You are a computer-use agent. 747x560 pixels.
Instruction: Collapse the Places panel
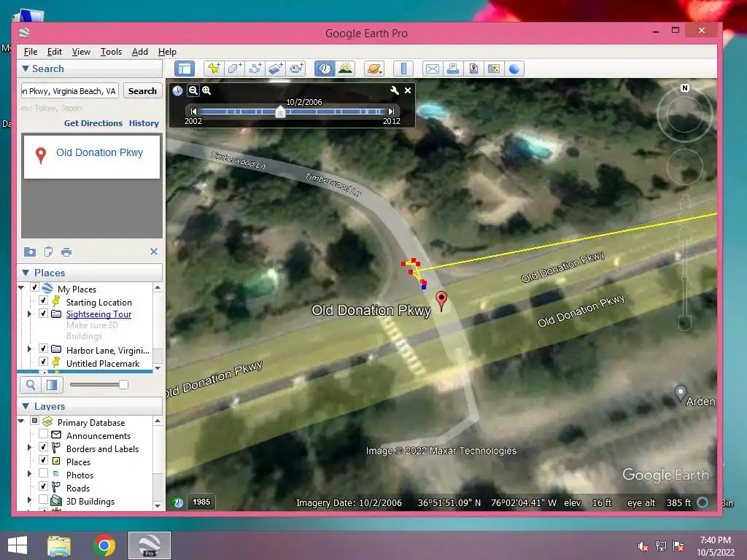point(26,273)
